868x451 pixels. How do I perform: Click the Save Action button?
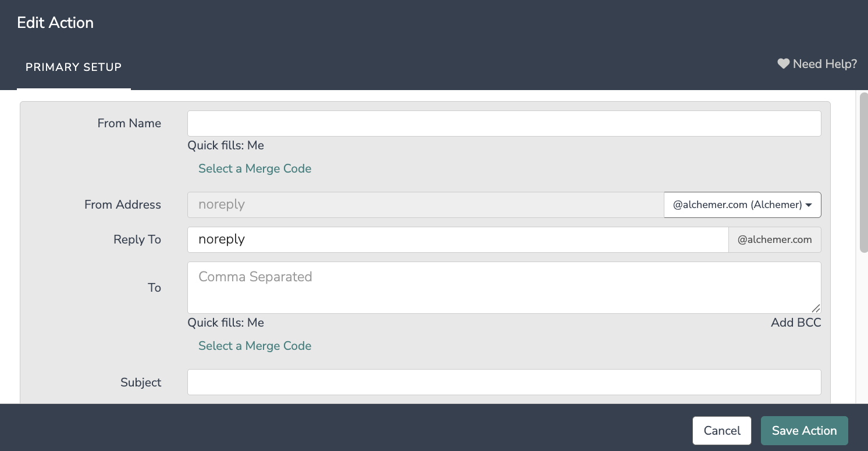pos(805,431)
